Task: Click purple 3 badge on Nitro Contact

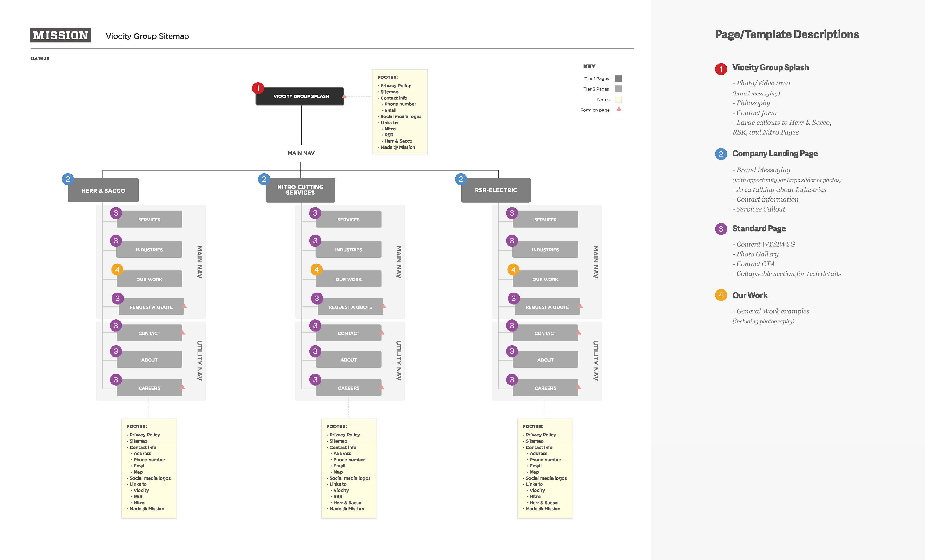Action: tap(315, 326)
